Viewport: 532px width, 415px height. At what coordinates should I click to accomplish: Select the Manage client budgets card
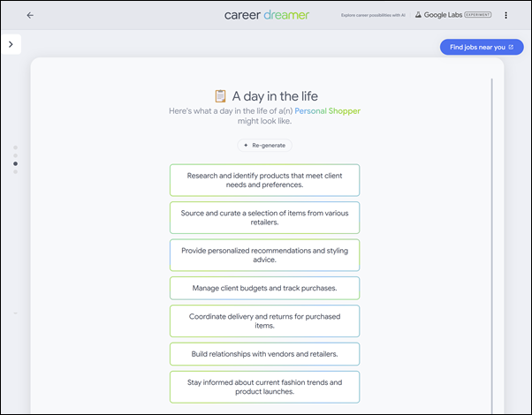click(264, 288)
